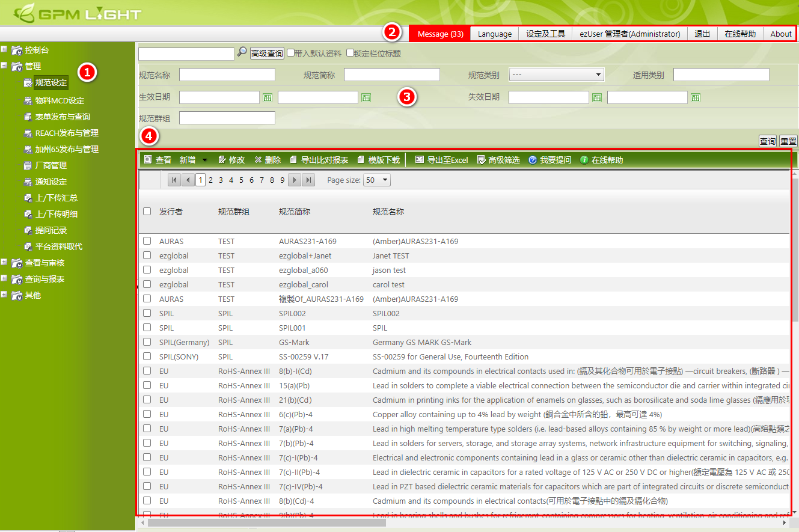Click the magnifier search icon
This screenshot has height=532, width=799.
(242, 52)
